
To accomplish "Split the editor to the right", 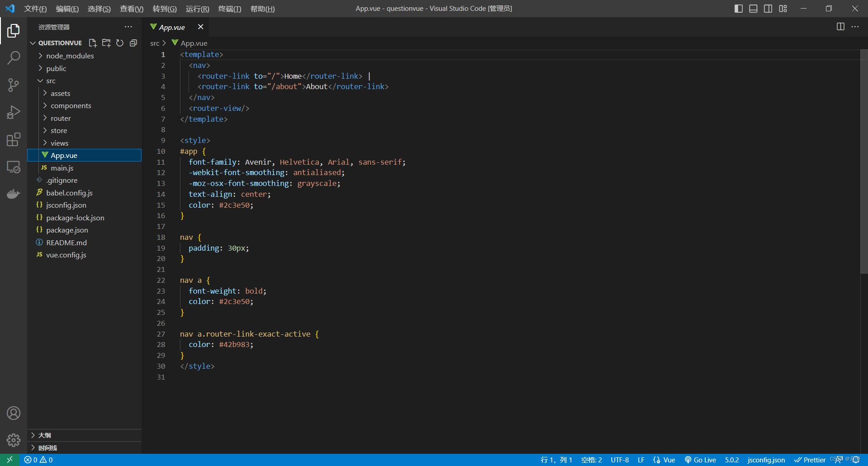I will tap(840, 27).
